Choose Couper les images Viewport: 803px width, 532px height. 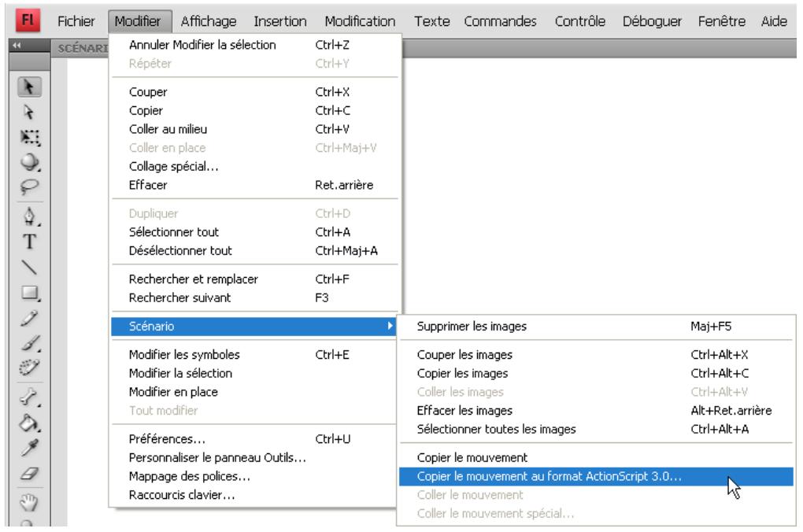tap(596, 354)
